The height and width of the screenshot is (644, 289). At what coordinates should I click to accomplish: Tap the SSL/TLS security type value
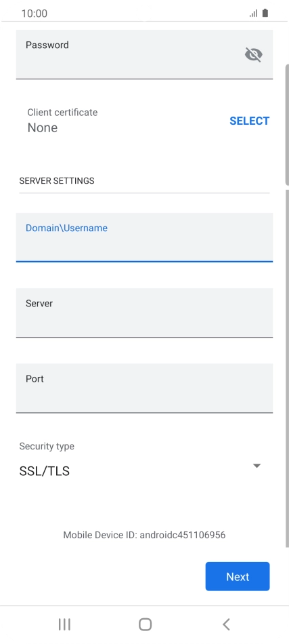pos(44,471)
